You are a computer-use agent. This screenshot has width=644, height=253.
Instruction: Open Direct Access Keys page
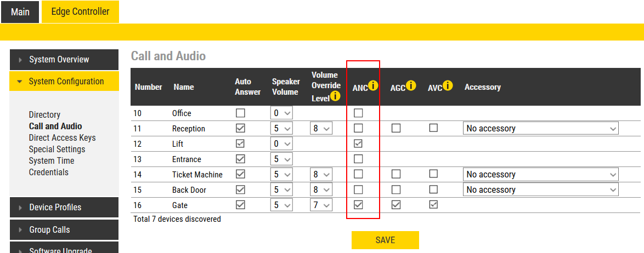62,138
